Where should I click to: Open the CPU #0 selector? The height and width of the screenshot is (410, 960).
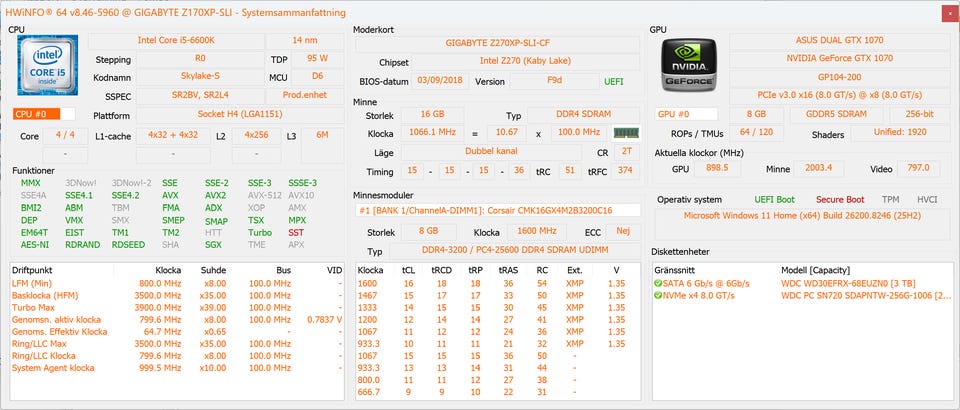click(44, 114)
